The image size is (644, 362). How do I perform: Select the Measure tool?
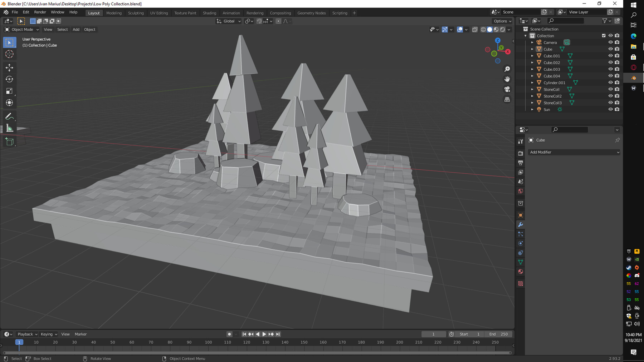coord(10,128)
